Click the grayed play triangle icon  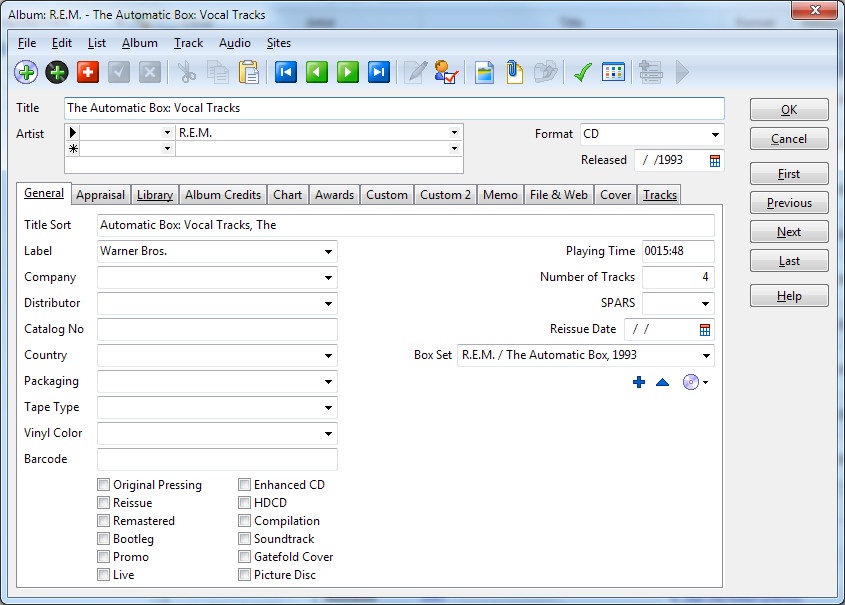[x=682, y=72]
